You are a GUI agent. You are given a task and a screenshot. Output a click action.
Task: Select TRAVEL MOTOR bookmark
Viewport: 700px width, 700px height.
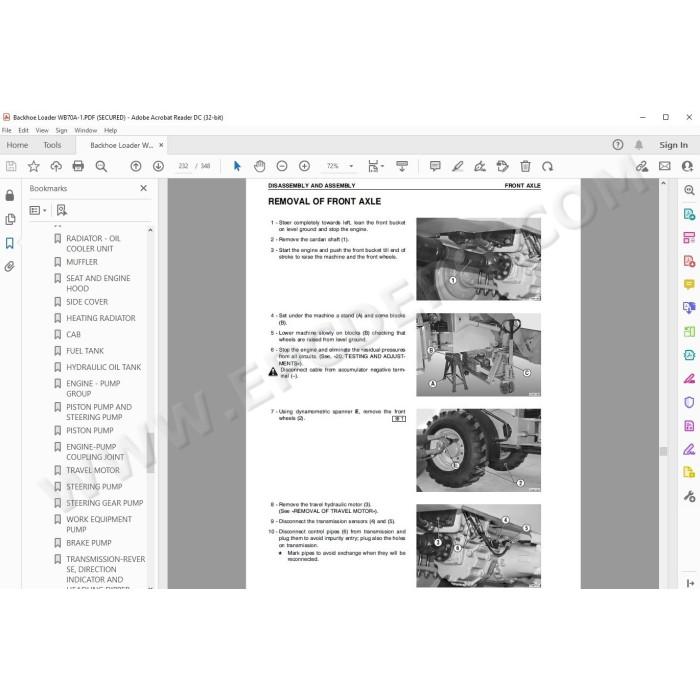tap(93, 471)
